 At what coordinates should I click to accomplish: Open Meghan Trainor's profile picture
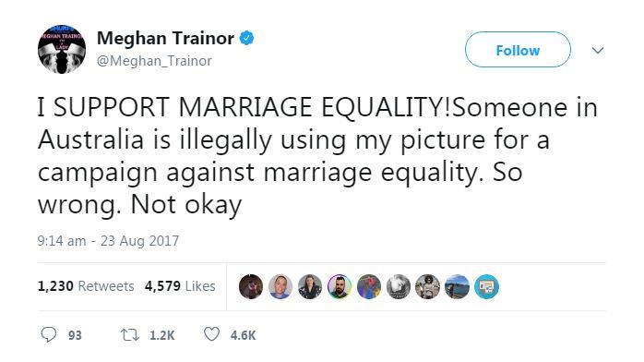coord(62,49)
